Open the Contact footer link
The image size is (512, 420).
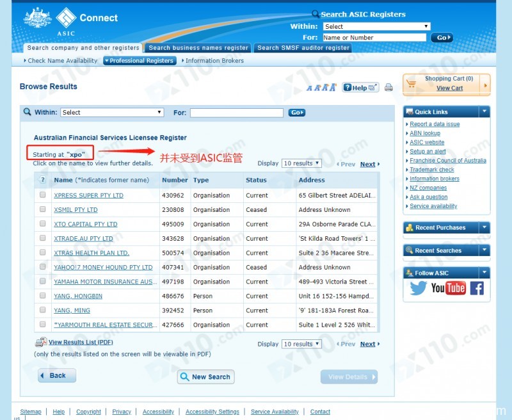tap(320, 412)
